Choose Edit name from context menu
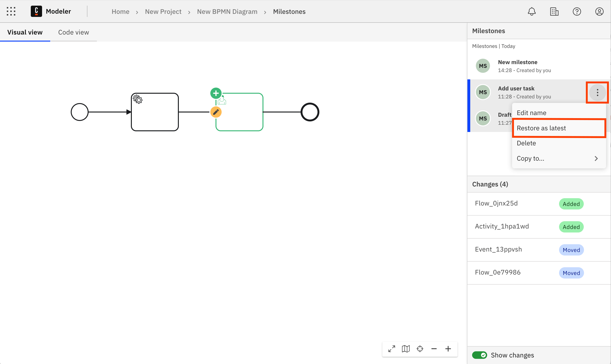The image size is (611, 364). tap(532, 113)
